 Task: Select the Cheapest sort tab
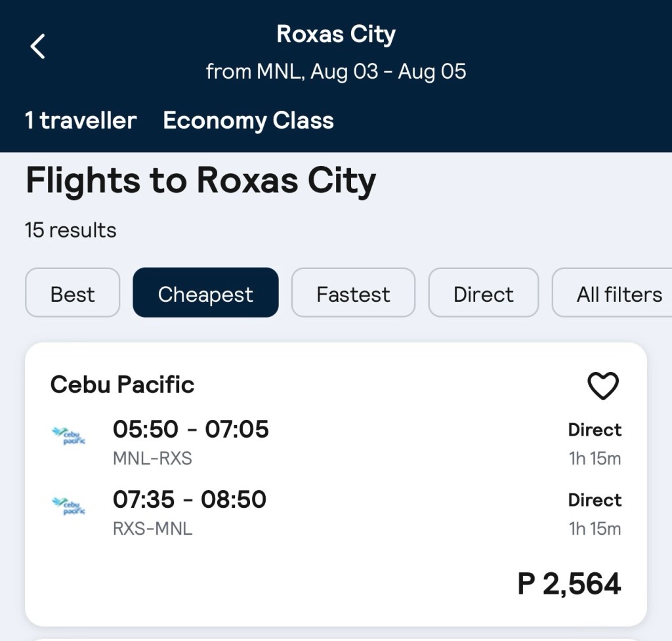205,293
